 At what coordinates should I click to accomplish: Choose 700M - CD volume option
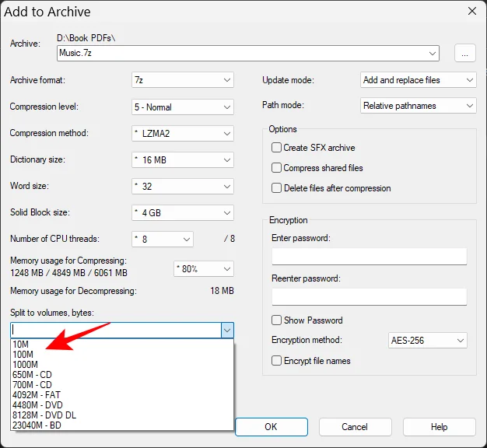122,385
